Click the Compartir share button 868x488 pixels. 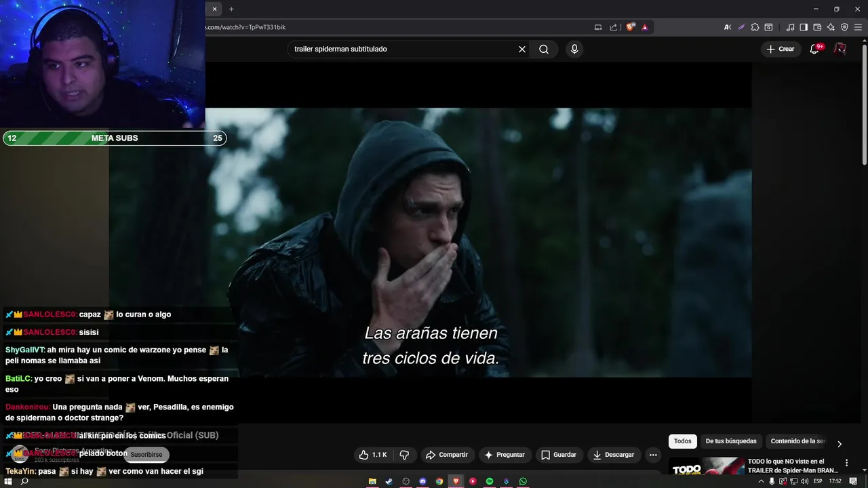coord(447,455)
